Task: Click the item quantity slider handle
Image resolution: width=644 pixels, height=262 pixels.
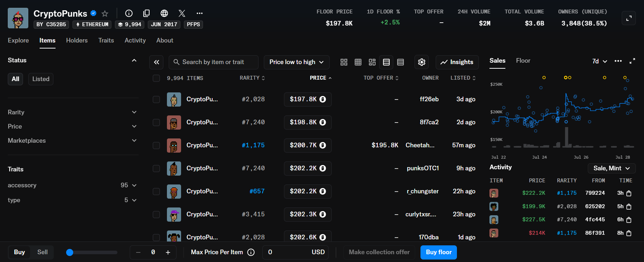Action: tap(70, 252)
